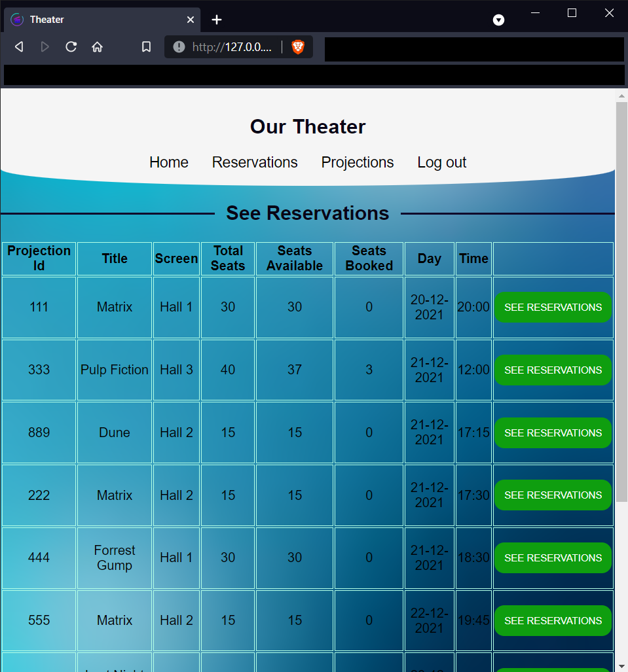Click the scrollbar down arrow
This screenshot has width=628, height=672.
621,667
